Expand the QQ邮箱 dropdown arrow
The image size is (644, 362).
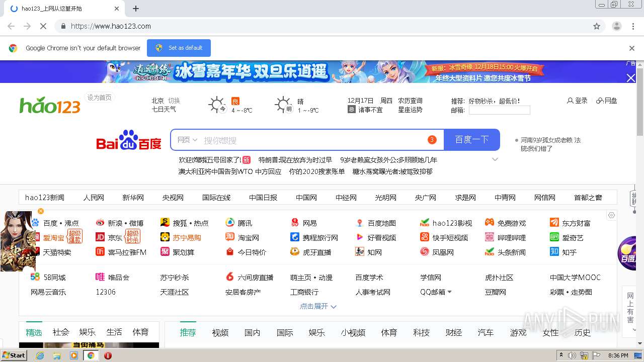point(449,292)
